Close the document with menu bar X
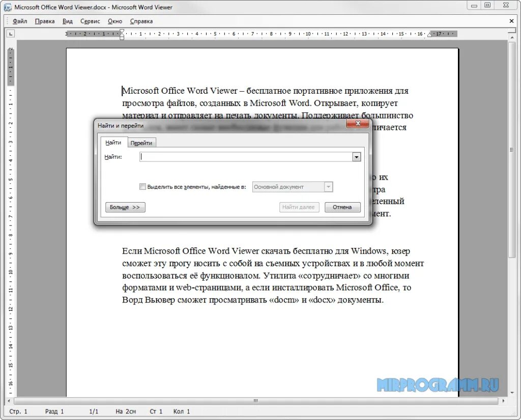The height and width of the screenshot is (420, 521). (512, 21)
